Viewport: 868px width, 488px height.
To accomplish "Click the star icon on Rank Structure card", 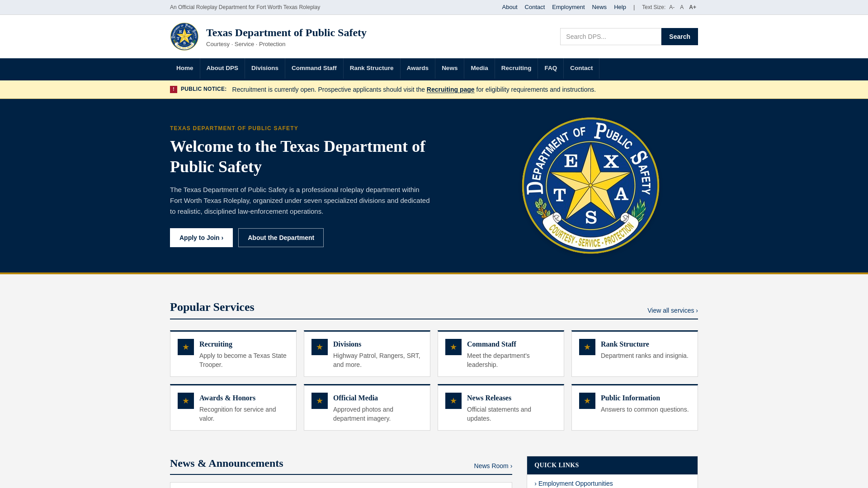I will click(x=587, y=347).
